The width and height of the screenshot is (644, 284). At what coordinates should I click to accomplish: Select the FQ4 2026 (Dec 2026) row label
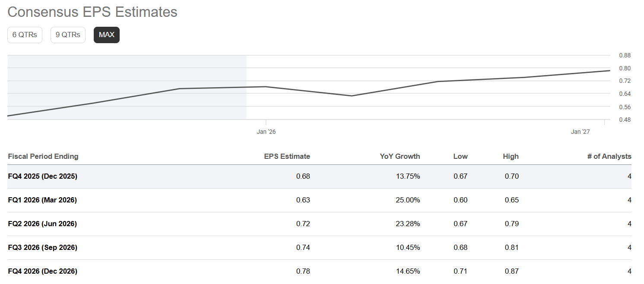[x=42, y=271]
